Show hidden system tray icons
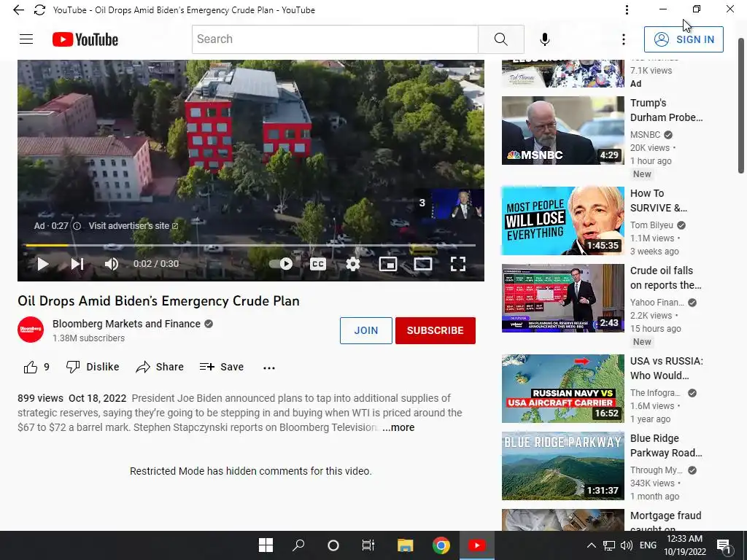 pos(591,545)
